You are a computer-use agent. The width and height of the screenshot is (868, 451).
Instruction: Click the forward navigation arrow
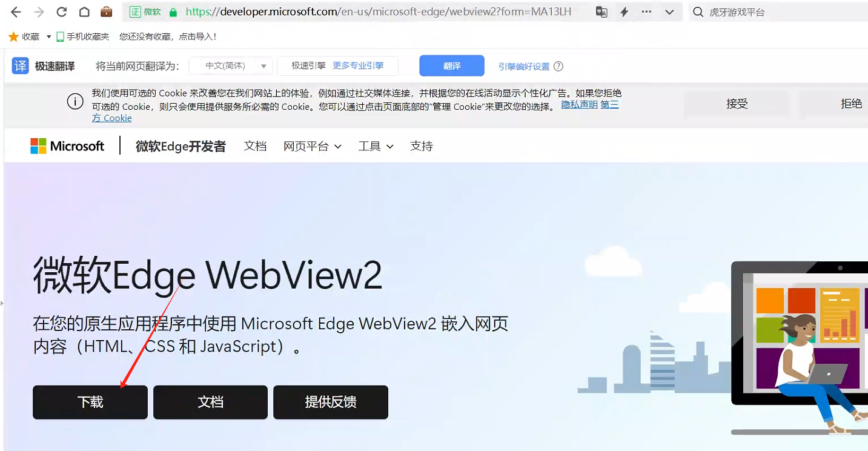coord(39,12)
